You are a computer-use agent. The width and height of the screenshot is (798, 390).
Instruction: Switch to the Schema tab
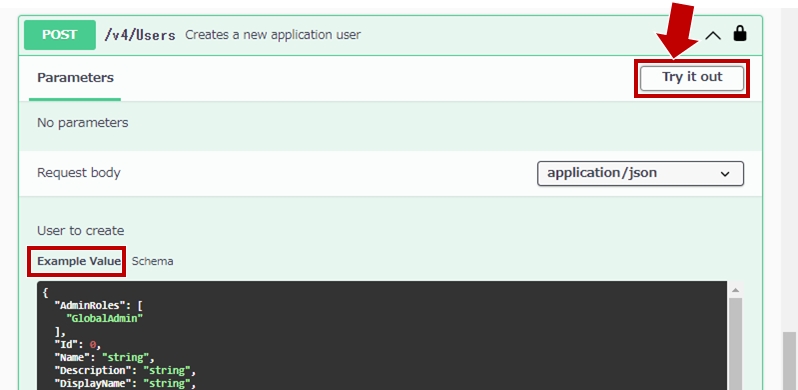152,261
